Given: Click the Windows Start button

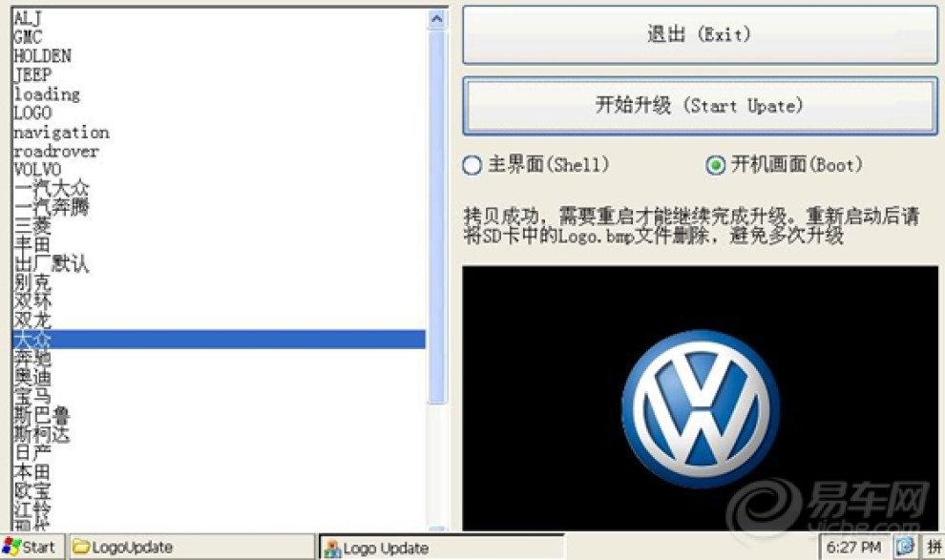Looking at the screenshot, I should pos(31,547).
